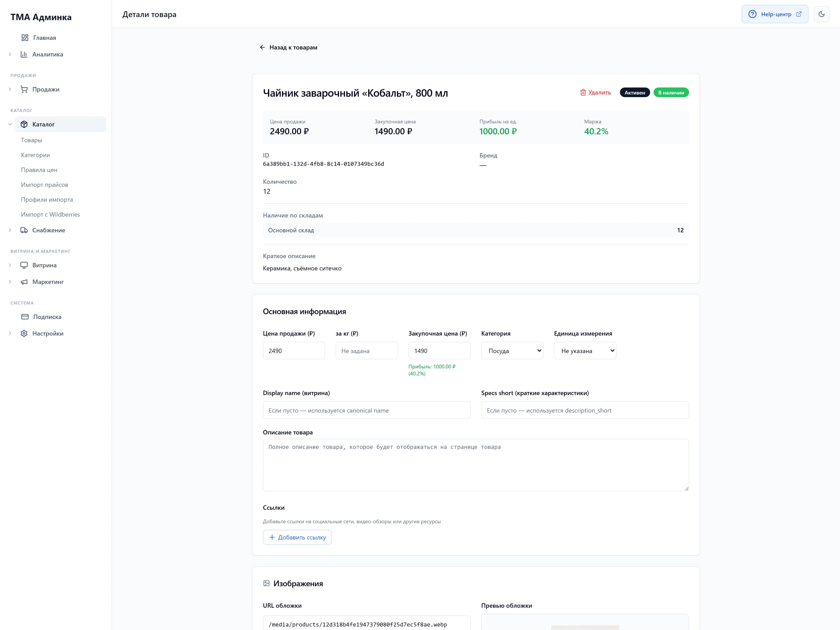
Task: Toggle dark mode with moon icon
Action: 821,14
